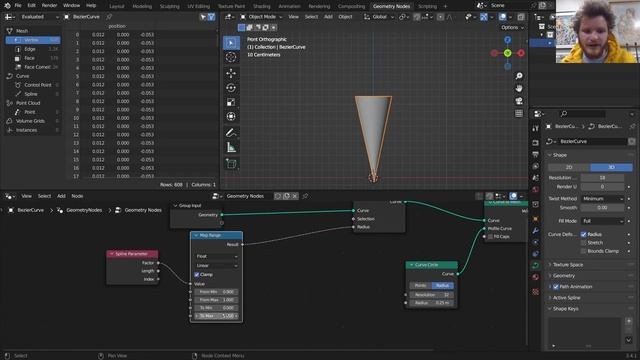Pick the Annotate tool
The width and height of the screenshot is (640, 360).
point(231,133)
